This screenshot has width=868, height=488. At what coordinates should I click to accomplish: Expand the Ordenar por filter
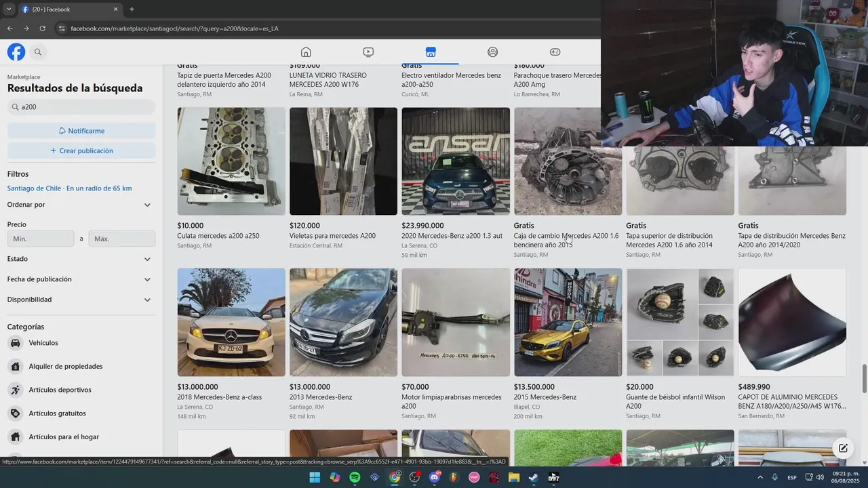pyautogui.click(x=81, y=205)
